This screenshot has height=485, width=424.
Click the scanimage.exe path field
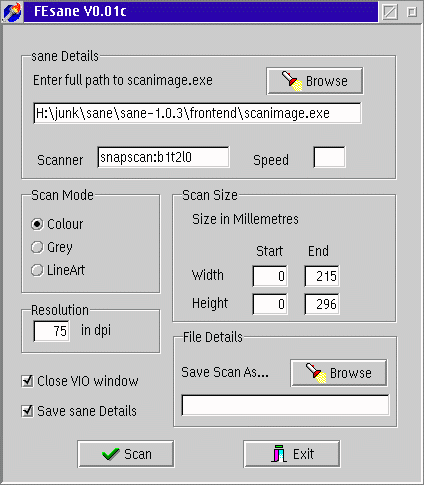[x=197, y=113]
